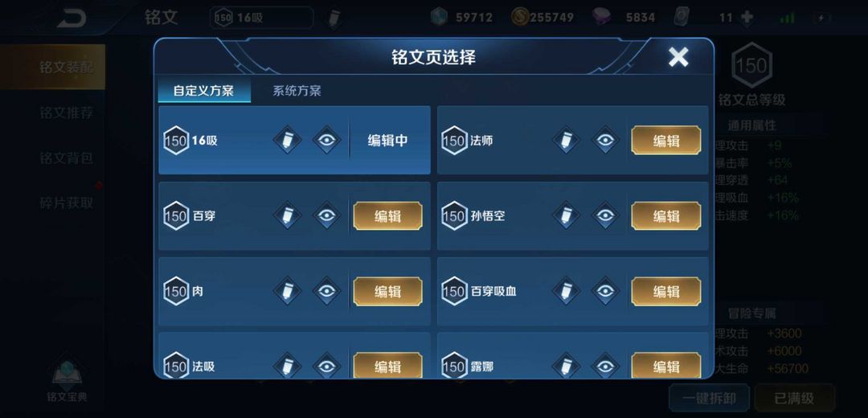
Task: Click 编辑 button for 百穿吸血 page
Action: click(x=666, y=291)
